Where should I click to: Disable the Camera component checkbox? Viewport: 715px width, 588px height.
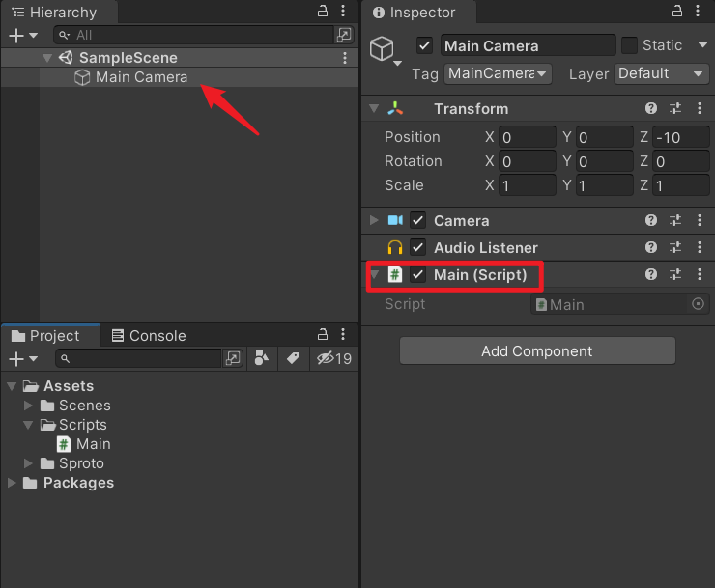418,221
